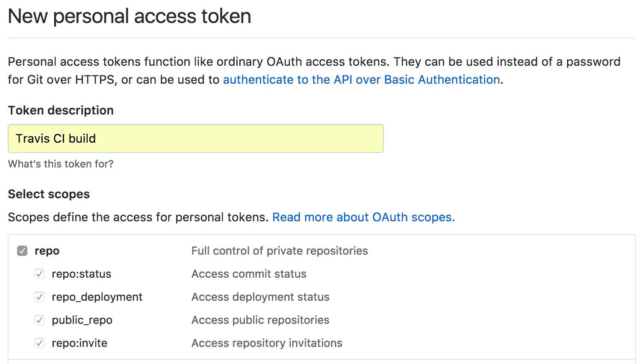This screenshot has height=364, width=642.
Task: Click the Access commit status description
Action: pyautogui.click(x=249, y=274)
